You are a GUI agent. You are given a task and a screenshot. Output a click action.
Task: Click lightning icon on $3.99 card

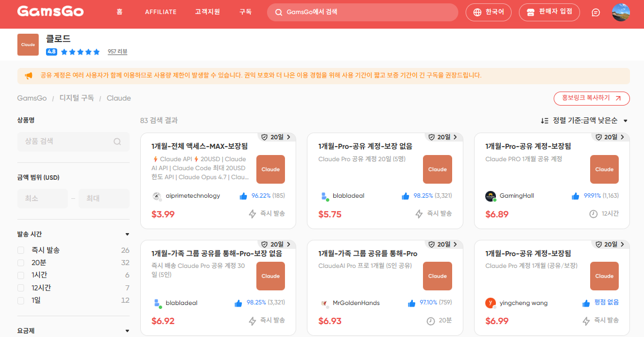(x=252, y=213)
